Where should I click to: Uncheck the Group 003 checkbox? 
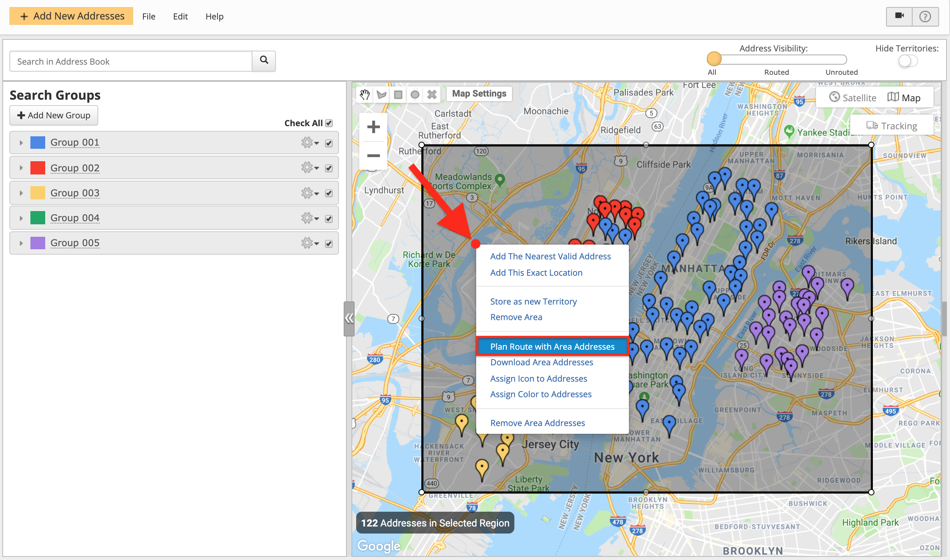pyautogui.click(x=329, y=194)
